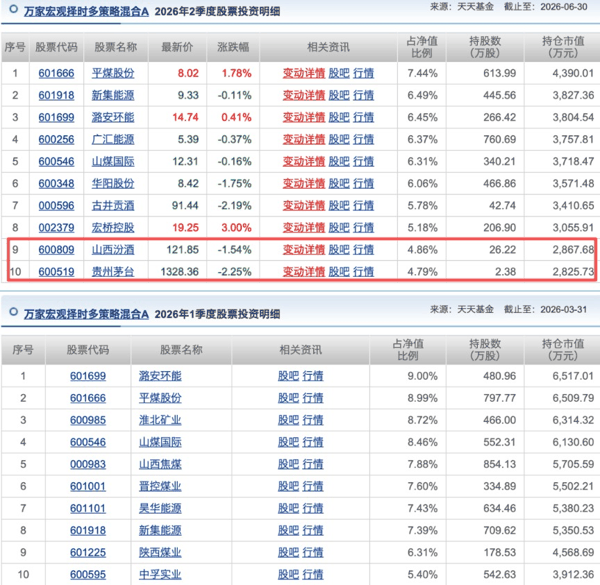View 变动详情 for 新集能源
The width and height of the screenshot is (600, 585).
304,95
